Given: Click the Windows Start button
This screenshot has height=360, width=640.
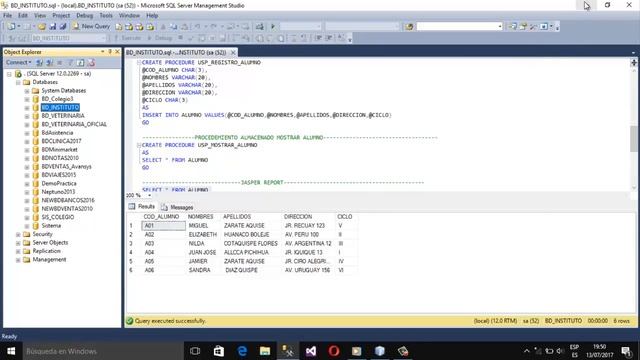Looking at the screenshot, I should 11,351.
